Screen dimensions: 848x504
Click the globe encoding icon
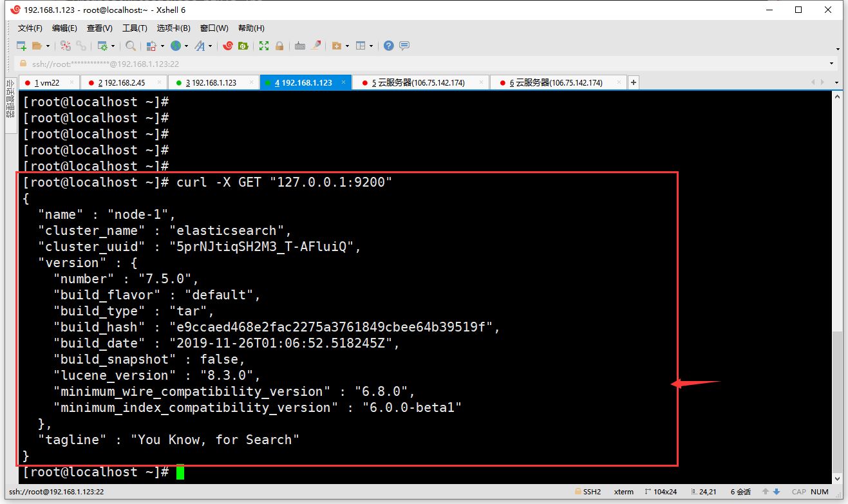click(x=175, y=46)
